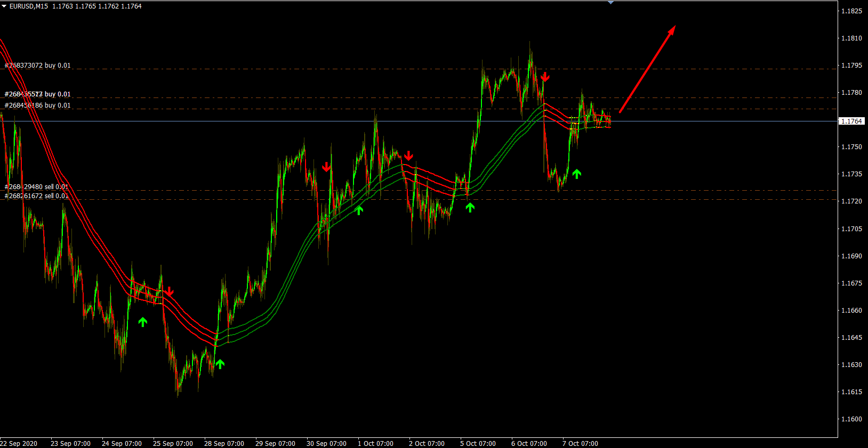Screen dimensions: 868x448
Task: Select the #268373072 buy 0.01 order label
Action: pos(37,66)
